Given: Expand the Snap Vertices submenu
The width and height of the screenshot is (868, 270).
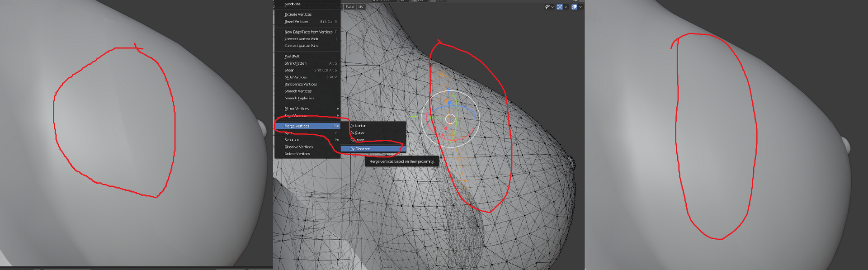Looking at the screenshot, I should (307, 115).
